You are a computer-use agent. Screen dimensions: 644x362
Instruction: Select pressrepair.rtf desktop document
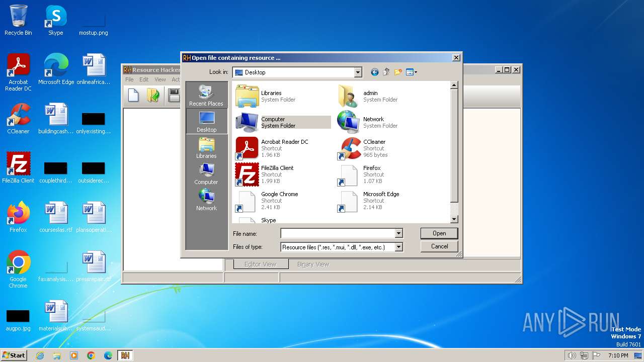[94, 266]
